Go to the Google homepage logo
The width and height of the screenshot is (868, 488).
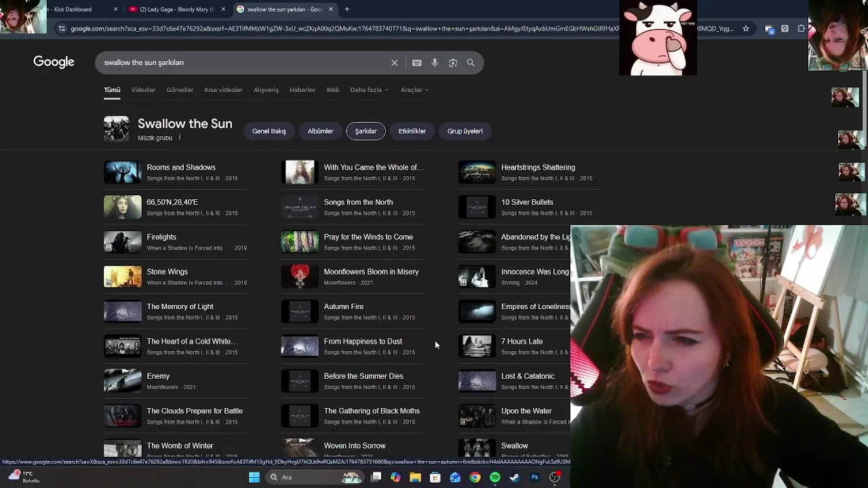(54, 62)
